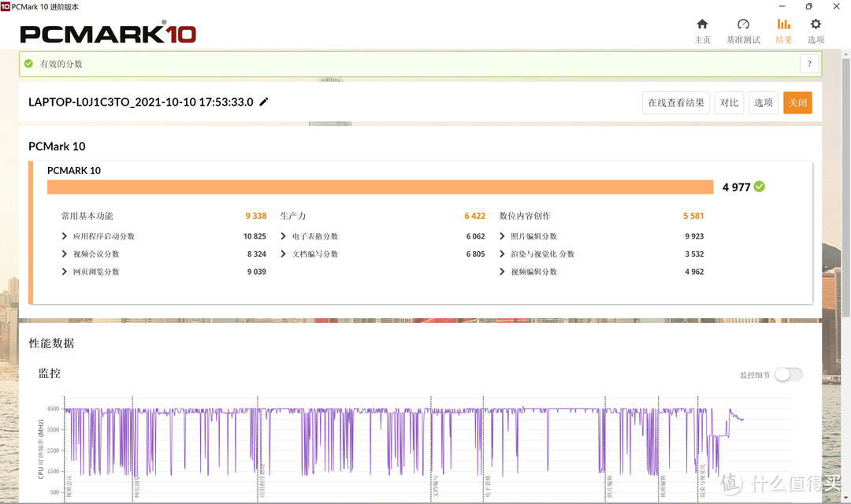Open the 基准测试 benchmark gauge icon

coord(743,24)
